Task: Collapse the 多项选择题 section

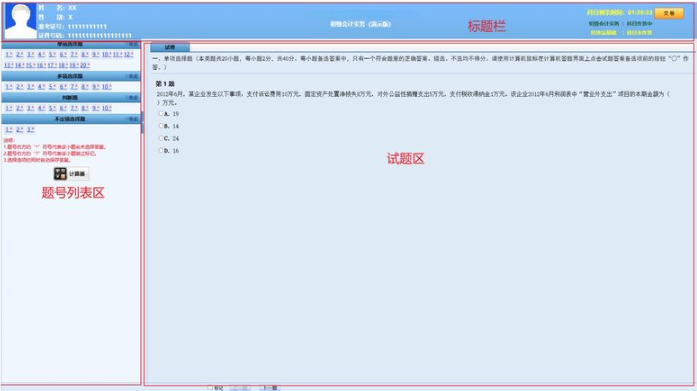Action: (x=133, y=76)
